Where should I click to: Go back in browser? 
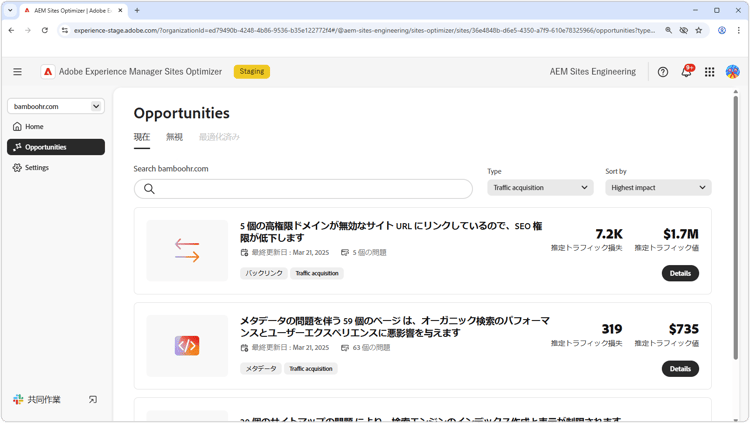point(11,30)
